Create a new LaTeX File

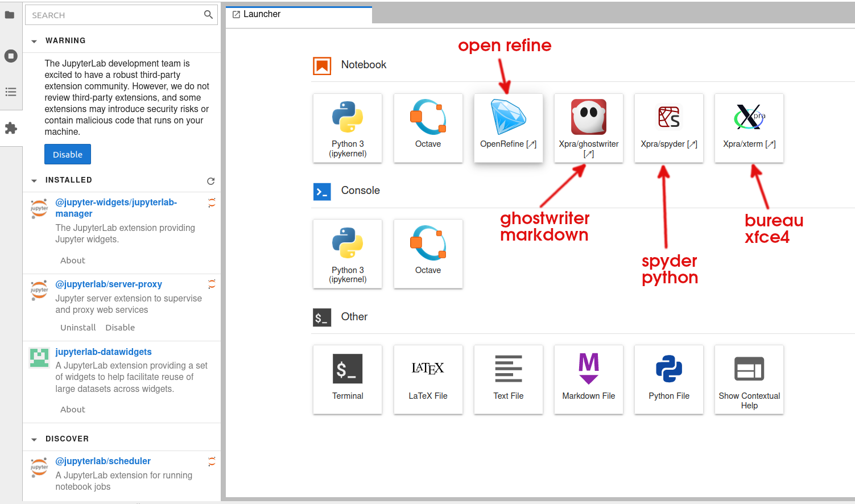pyautogui.click(x=428, y=379)
